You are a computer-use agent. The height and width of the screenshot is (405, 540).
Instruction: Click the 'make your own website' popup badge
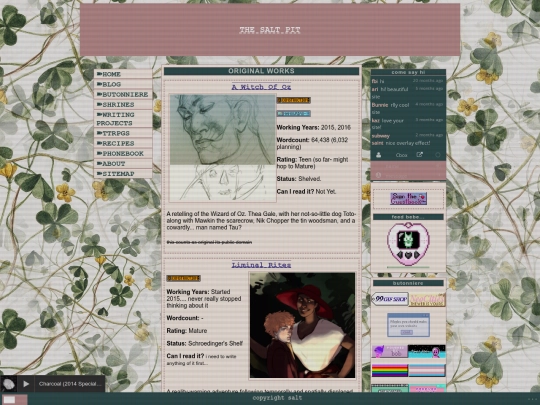(408, 325)
